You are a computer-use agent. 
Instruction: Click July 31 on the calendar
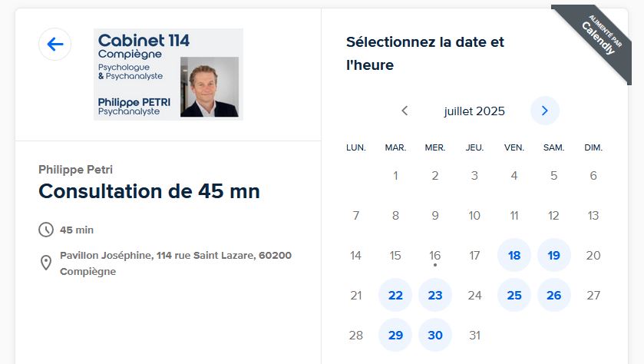(474, 336)
